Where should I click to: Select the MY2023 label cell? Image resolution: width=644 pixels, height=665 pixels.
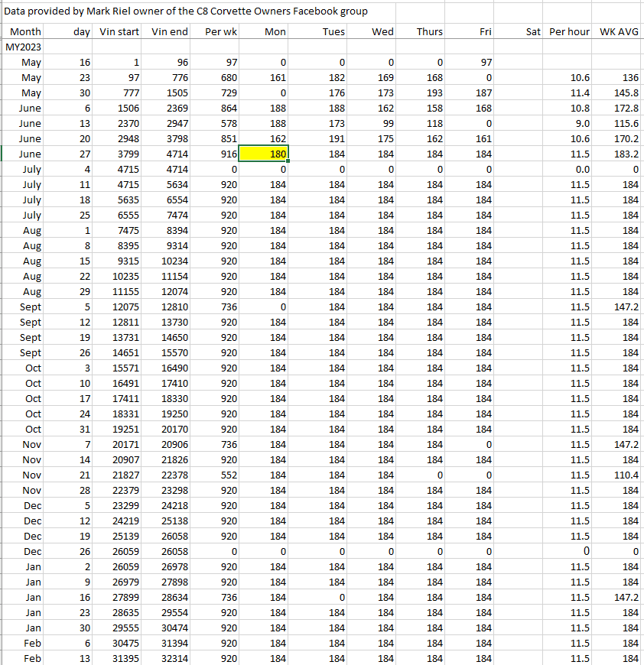(x=23, y=47)
